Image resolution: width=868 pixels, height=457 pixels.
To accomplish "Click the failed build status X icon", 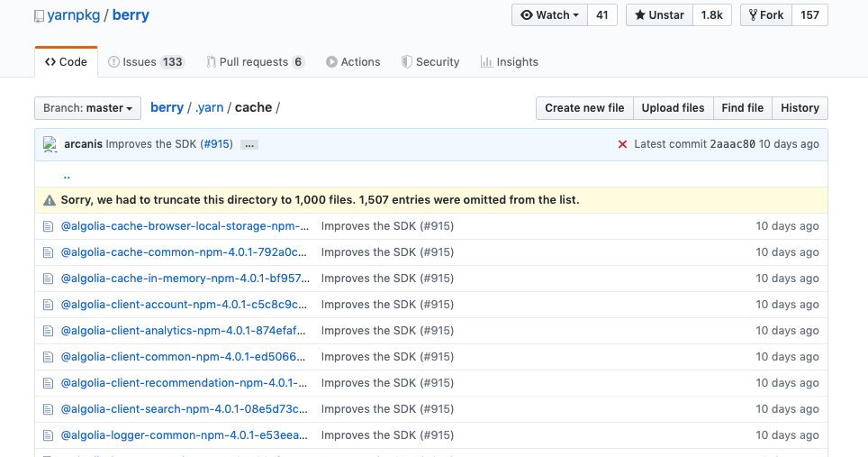I will pos(622,144).
